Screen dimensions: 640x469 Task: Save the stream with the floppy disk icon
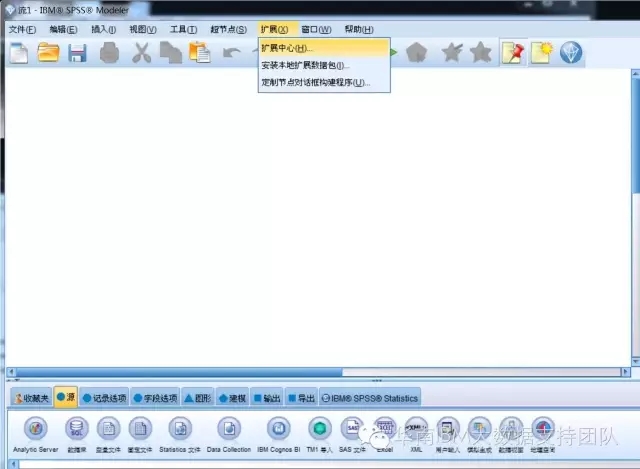pyautogui.click(x=78, y=53)
